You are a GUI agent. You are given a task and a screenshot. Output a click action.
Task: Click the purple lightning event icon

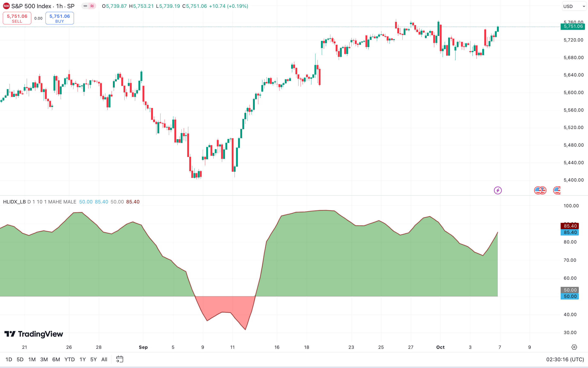[498, 190]
